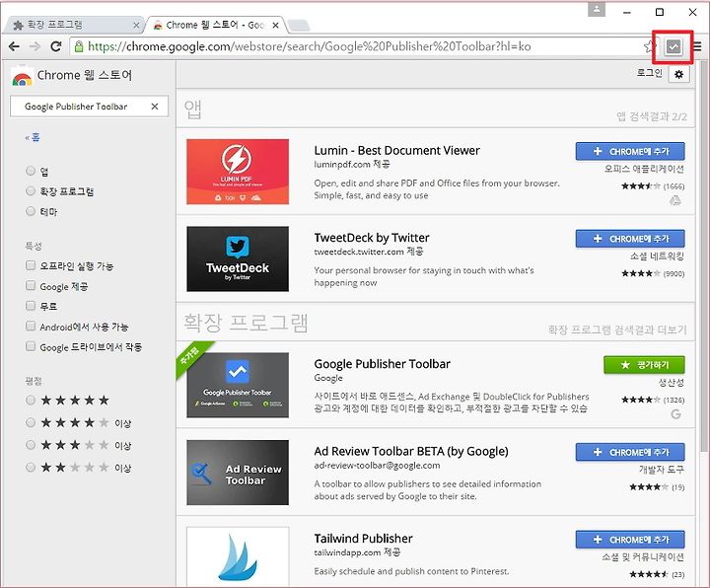Viewport: 710px width, 588px height.
Task: Open the Ad Review Toolbar thumbnail
Action: coord(238,473)
